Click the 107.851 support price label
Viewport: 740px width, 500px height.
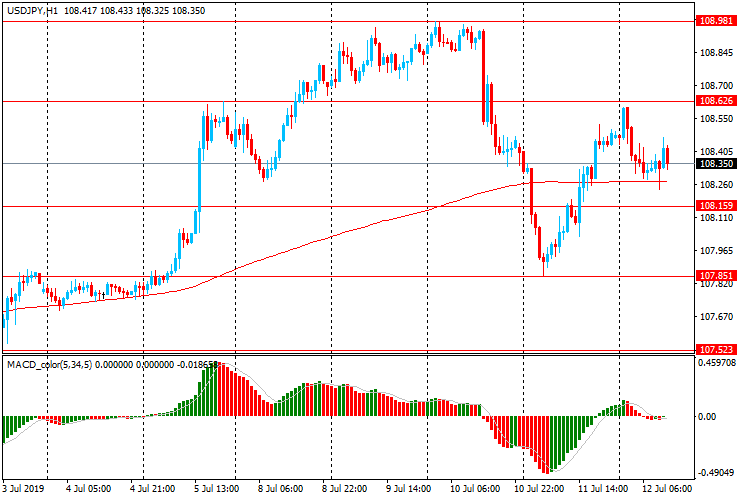coord(716,275)
